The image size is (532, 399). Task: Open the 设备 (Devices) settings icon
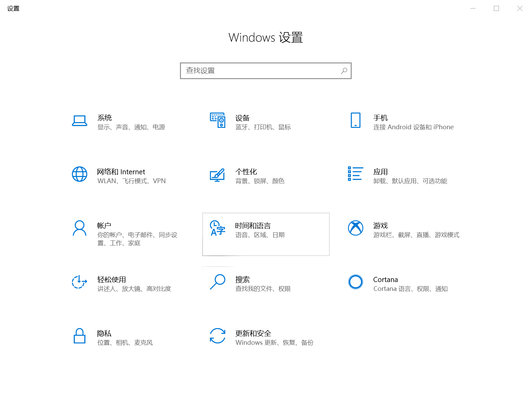pos(217,121)
